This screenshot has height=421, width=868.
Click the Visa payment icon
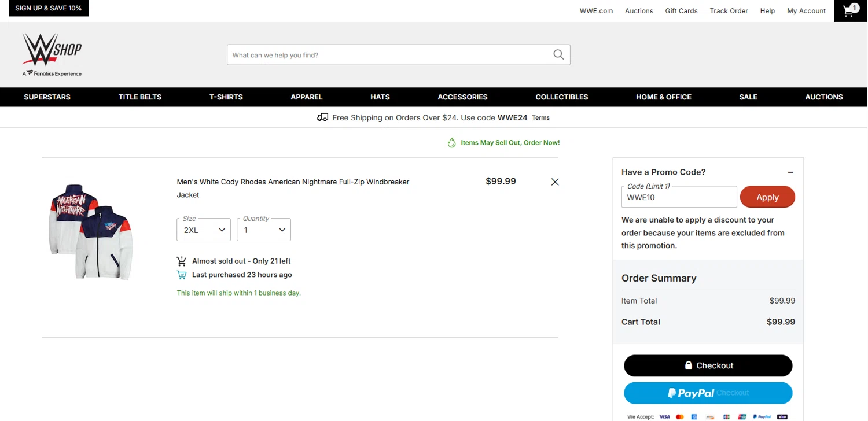664,416
